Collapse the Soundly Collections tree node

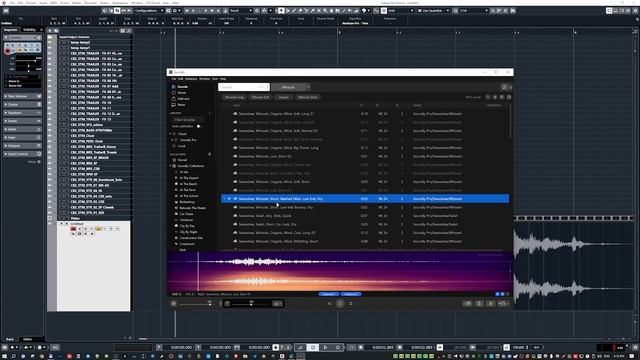click(x=171, y=166)
